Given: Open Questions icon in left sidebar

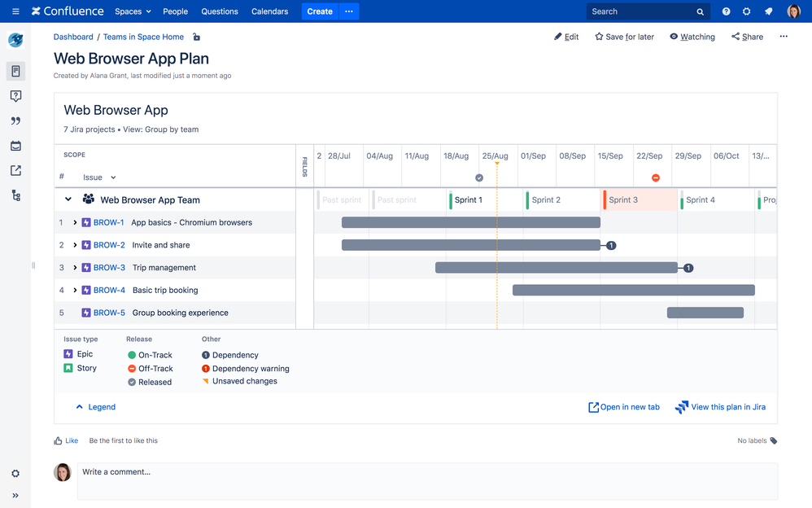Looking at the screenshot, I should click(15, 96).
